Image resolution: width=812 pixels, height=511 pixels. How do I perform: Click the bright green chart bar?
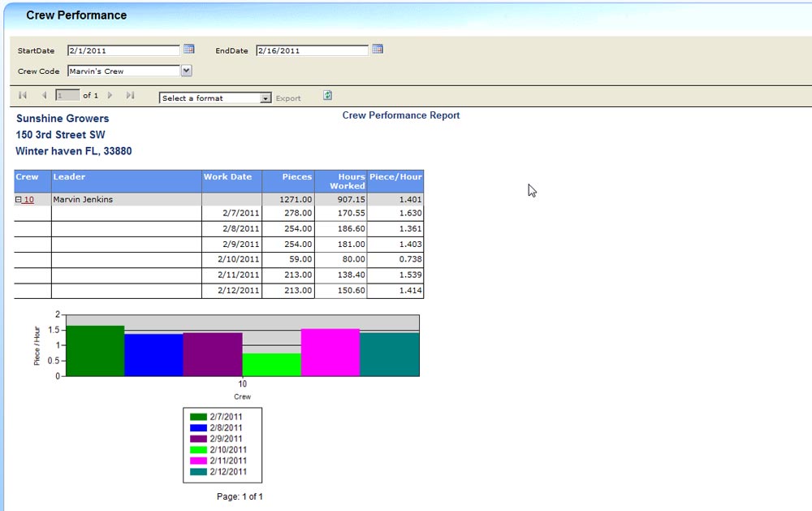click(271, 365)
